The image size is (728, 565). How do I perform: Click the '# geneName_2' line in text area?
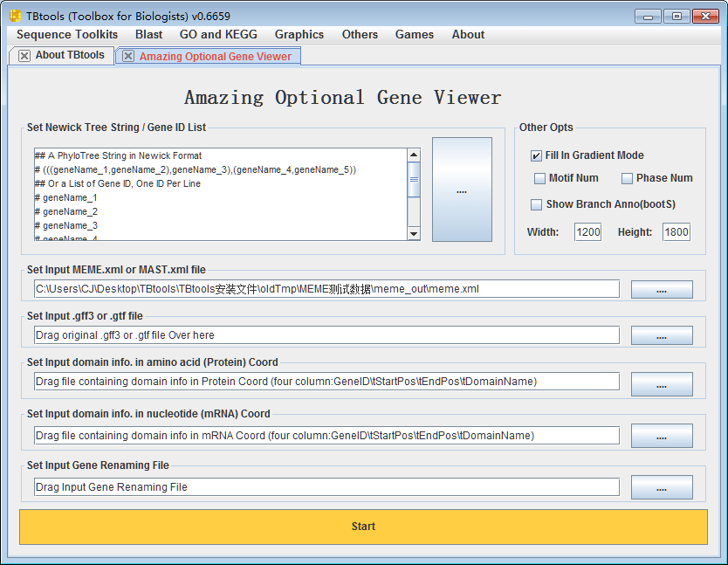pos(66,211)
